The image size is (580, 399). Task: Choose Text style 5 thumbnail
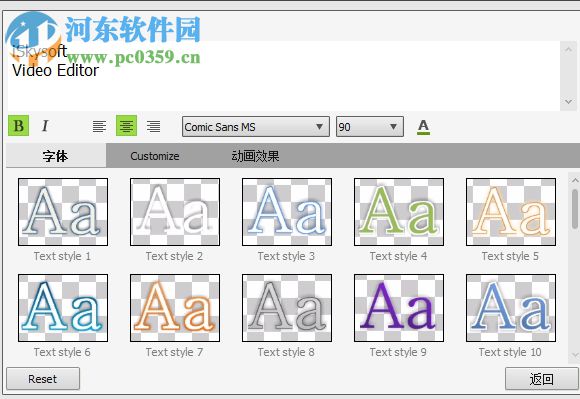511,212
